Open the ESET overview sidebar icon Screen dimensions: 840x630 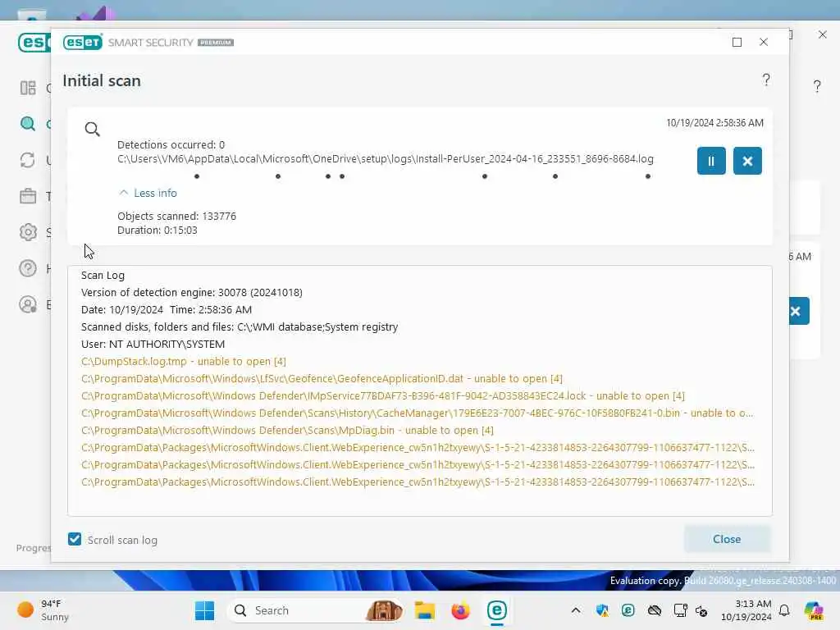click(28, 88)
